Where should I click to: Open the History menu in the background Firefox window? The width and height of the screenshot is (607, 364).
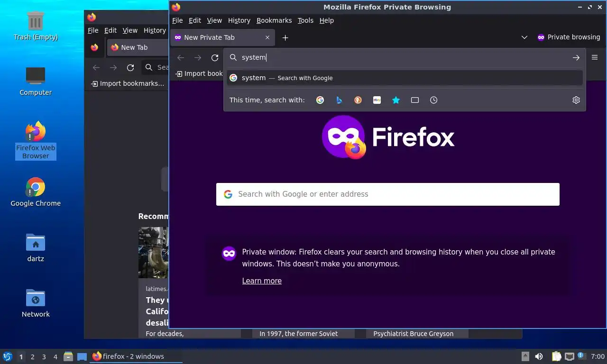pos(155,30)
